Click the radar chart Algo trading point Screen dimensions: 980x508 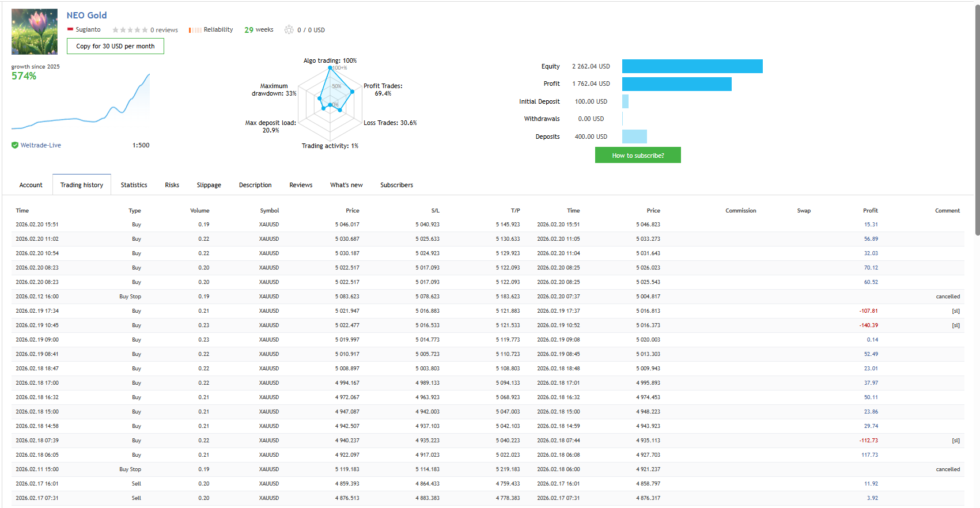pyautogui.click(x=330, y=67)
